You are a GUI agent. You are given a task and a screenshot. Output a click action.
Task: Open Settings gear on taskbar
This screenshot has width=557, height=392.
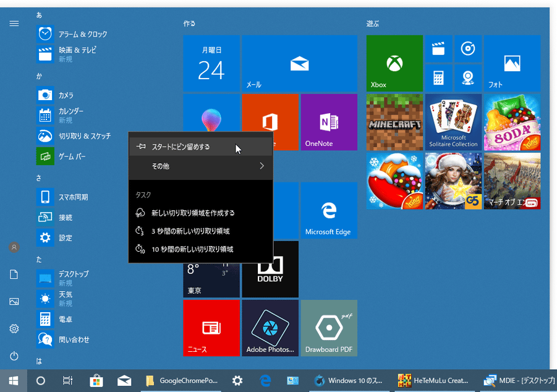(x=237, y=381)
